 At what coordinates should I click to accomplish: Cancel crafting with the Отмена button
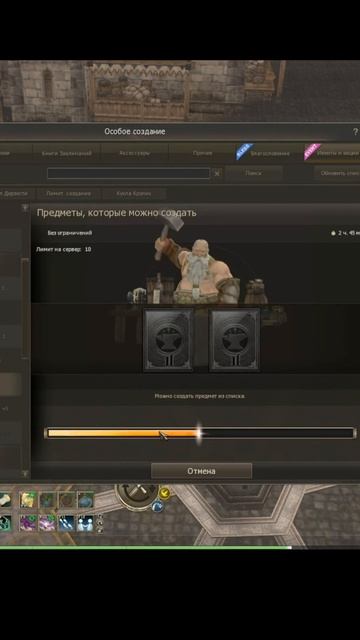[x=201, y=471]
